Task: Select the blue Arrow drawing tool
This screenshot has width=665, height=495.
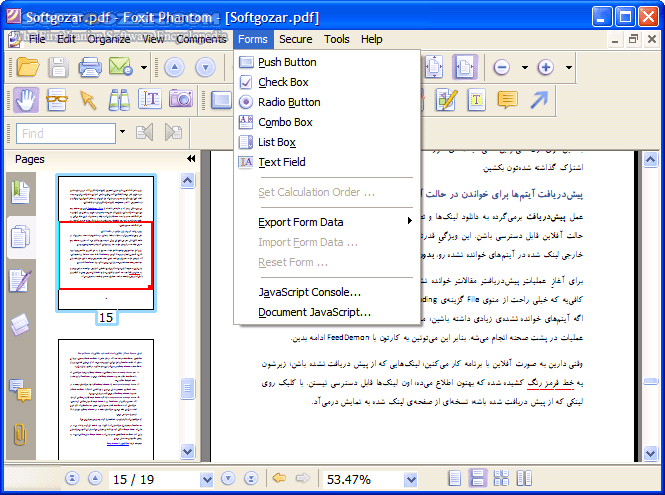Action: pos(539,100)
